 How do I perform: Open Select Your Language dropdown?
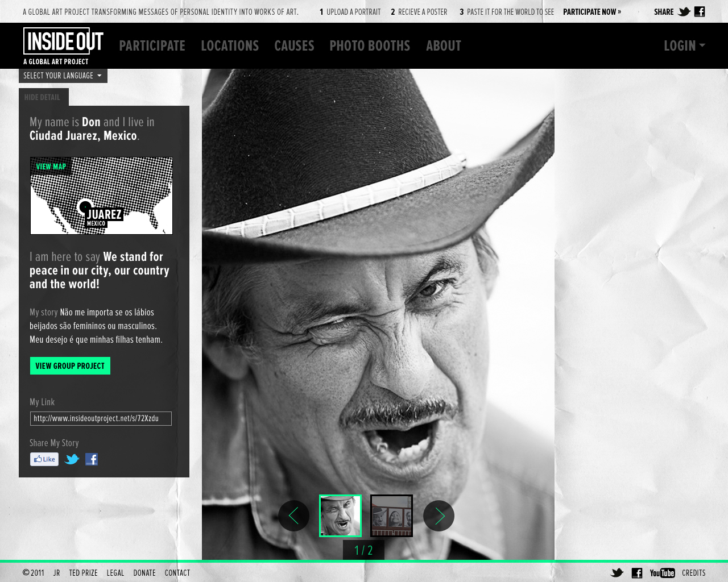(63, 76)
